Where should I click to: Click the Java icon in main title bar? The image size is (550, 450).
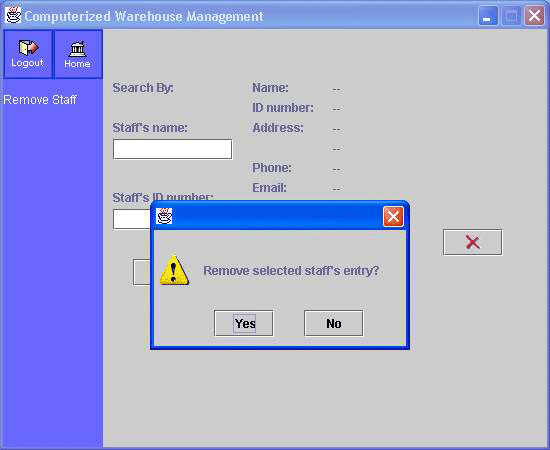tap(13, 15)
